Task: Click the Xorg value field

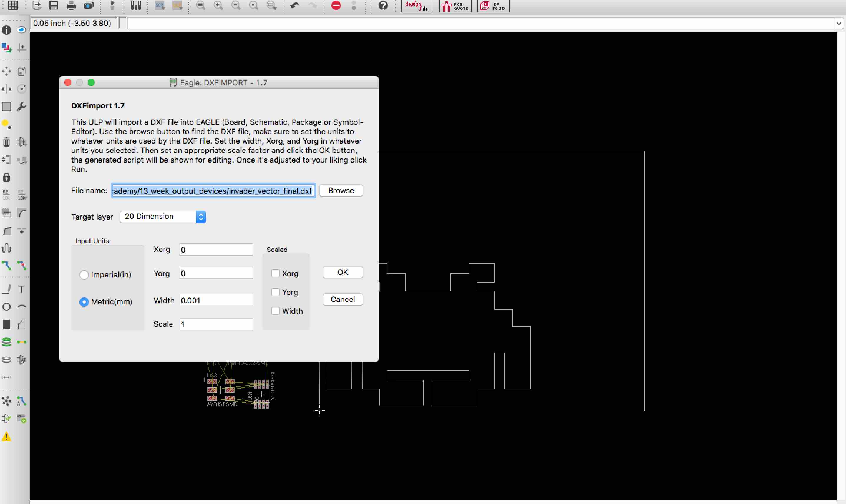Action: coord(216,250)
